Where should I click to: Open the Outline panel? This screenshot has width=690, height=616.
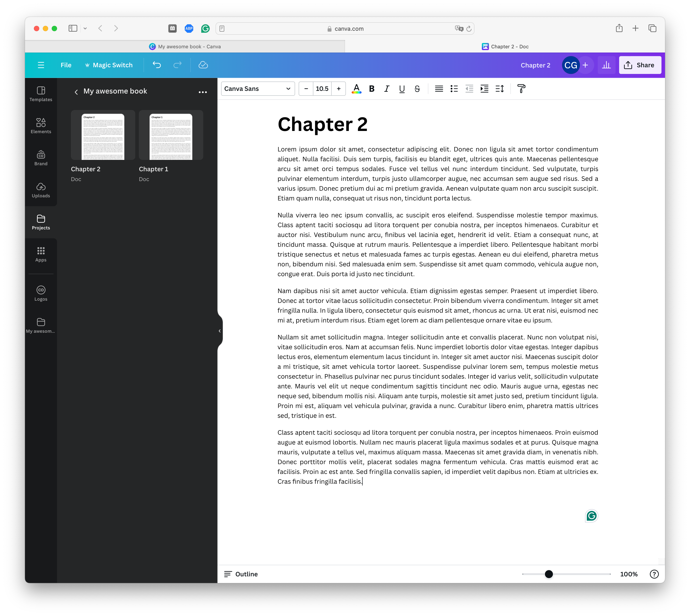[241, 574]
